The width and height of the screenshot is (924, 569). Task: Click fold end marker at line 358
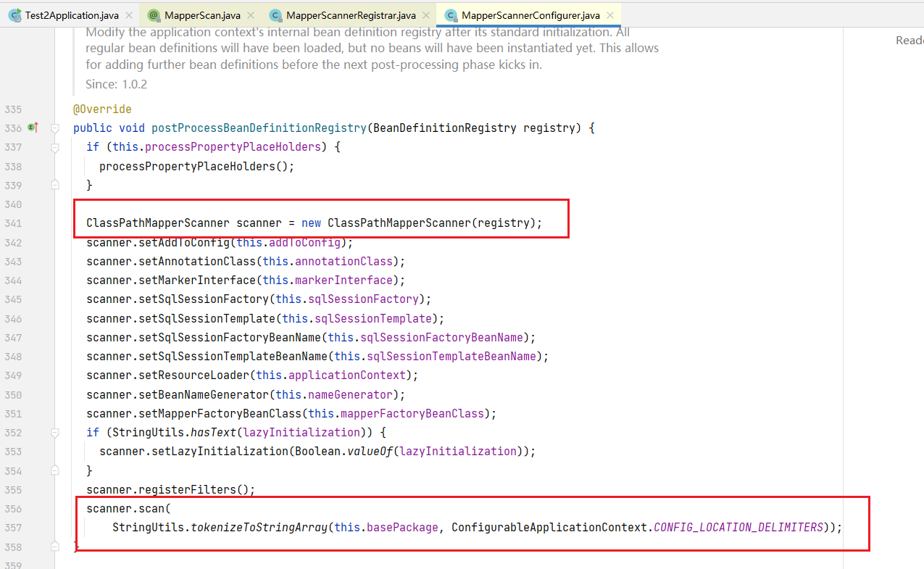(x=55, y=547)
